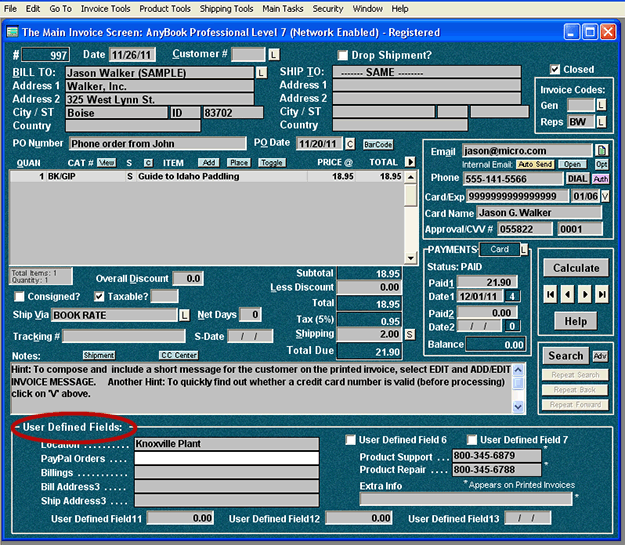Click the email document icon beside the address
The width and height of the screenshot is (625, 545).
602,150
